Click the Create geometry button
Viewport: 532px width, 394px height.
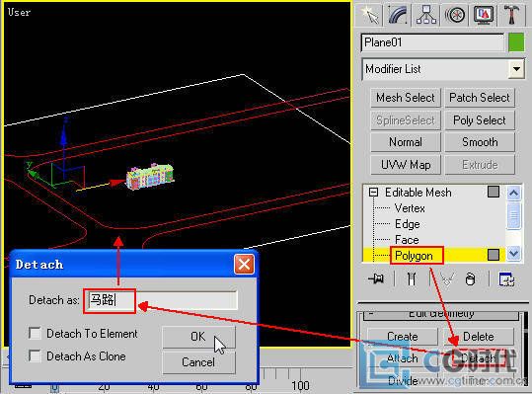(x=403, y=337)
